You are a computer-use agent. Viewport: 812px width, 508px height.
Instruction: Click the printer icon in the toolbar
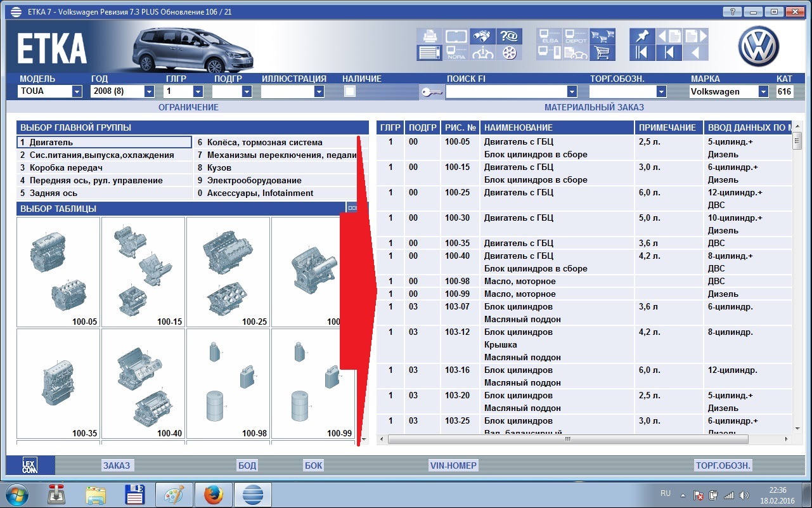tap(429, 36)
